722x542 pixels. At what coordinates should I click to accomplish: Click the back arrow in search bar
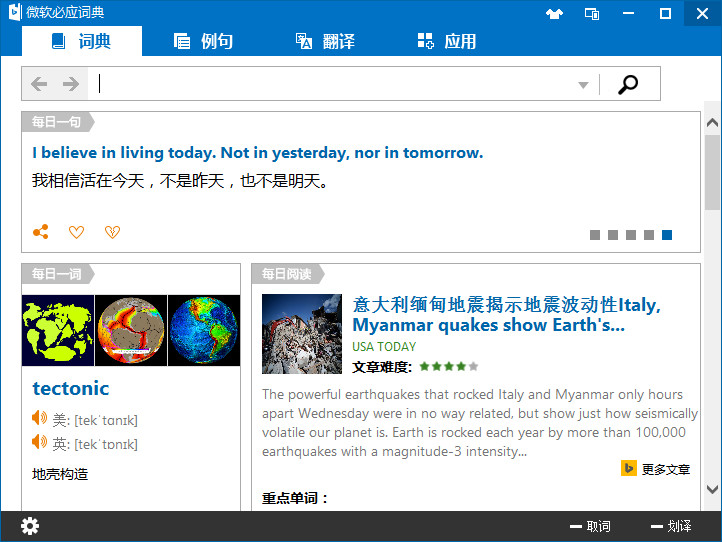click(39, 84)
